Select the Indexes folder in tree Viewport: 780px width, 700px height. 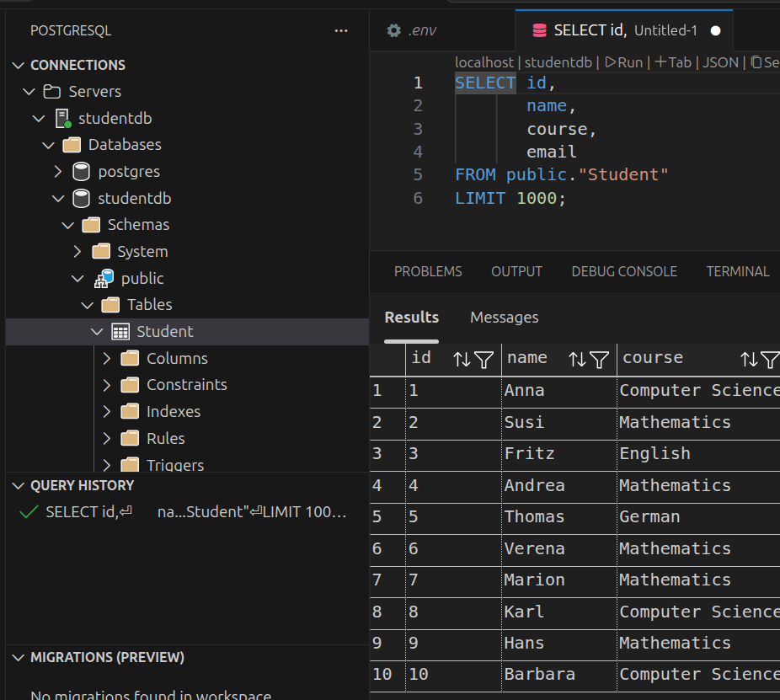[x=174, y=412]
